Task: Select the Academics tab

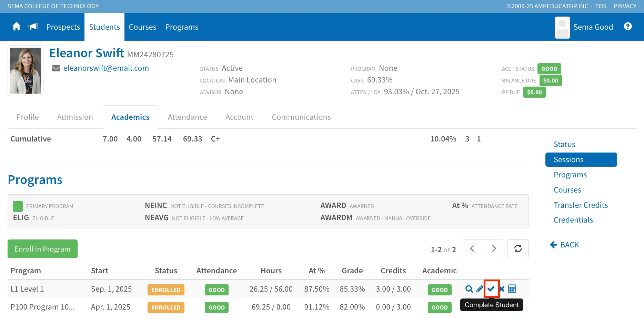Action: pos(130,117)
